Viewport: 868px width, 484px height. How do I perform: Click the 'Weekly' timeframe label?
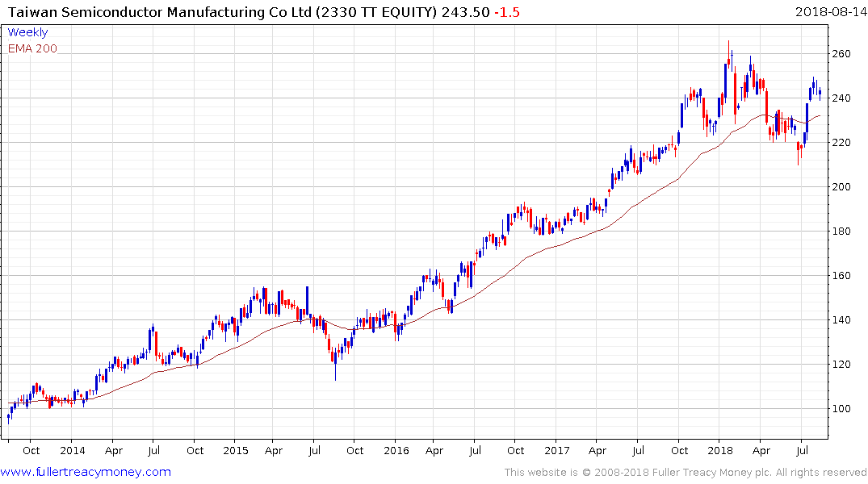(27, 32)
